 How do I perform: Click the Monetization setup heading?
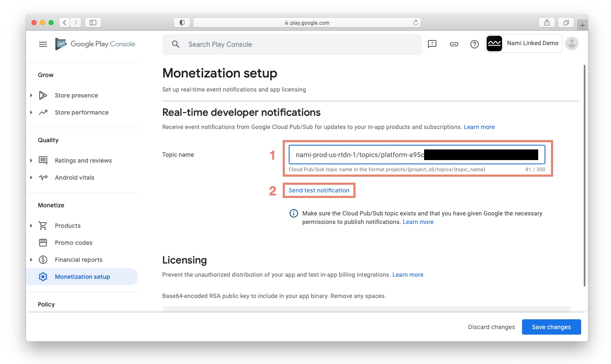click(x=220, y=73)
